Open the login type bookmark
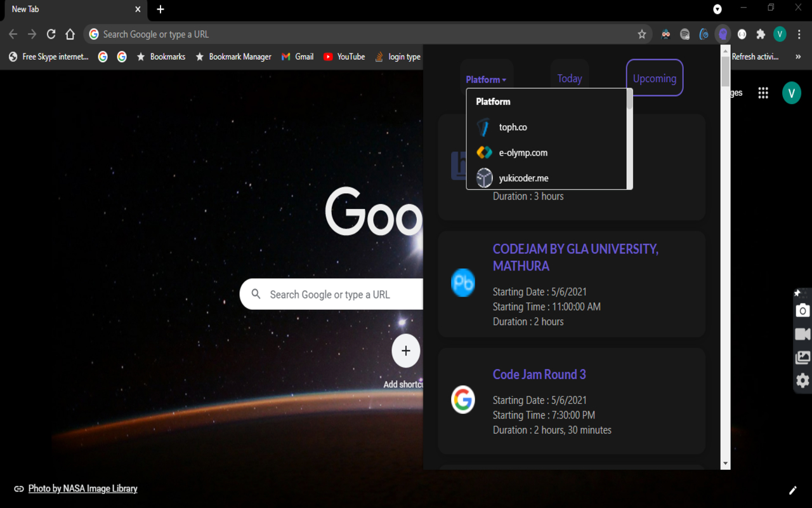812x508 pixels. tap(398, 57)
